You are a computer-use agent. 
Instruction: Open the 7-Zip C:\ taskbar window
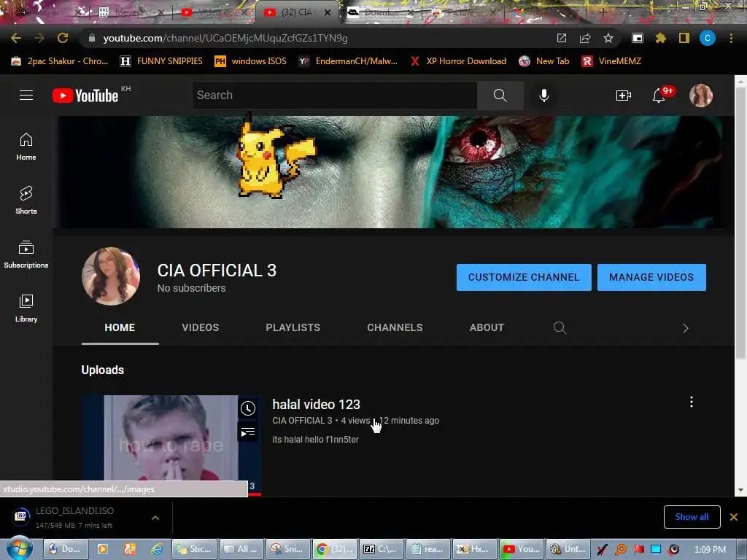[x=379, y=549]
